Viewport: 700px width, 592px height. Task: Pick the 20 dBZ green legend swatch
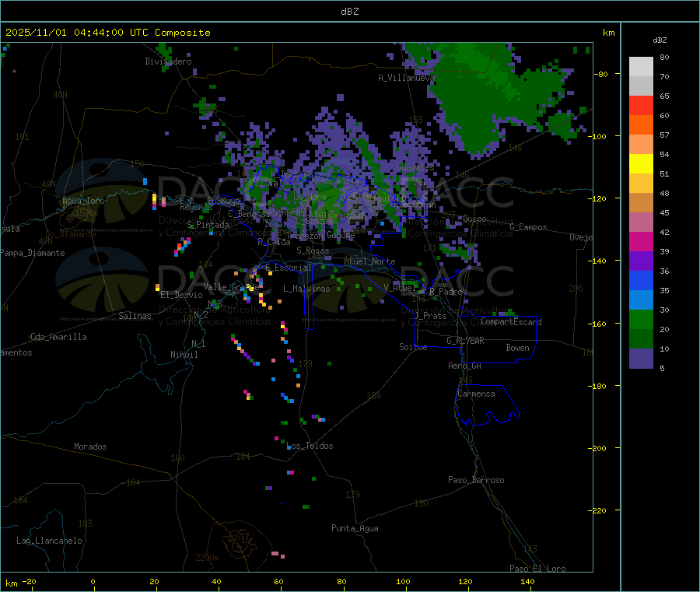[x=641, y=319]
